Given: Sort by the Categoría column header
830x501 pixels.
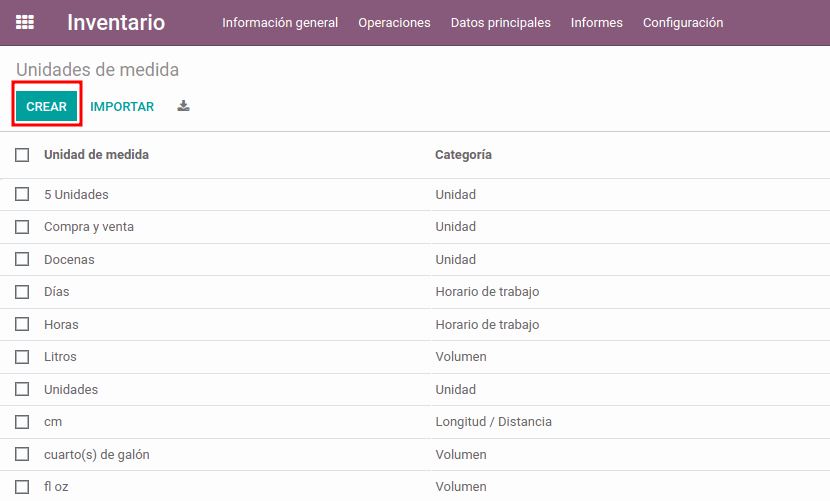Looking at the screenshot, I should point(463,155).
